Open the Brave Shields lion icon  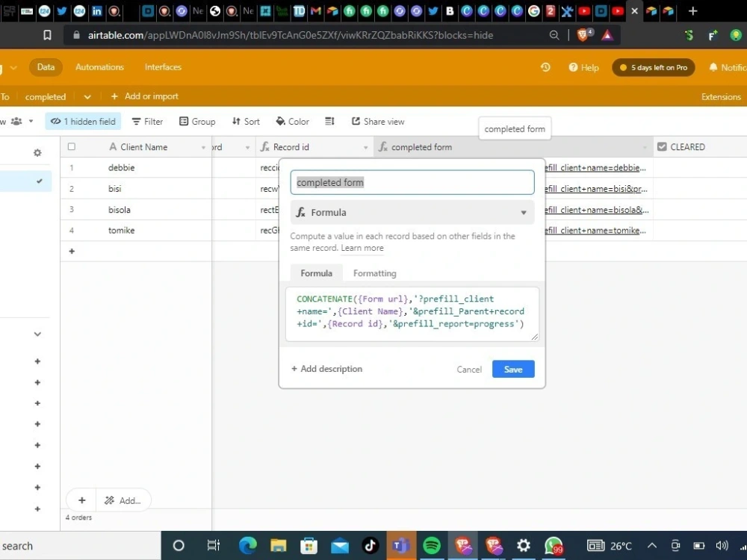582,35
